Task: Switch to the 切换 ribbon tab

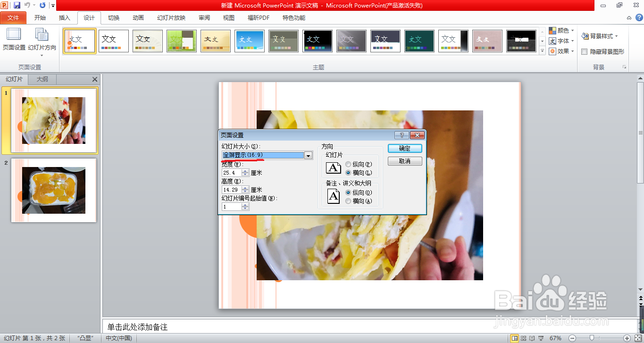Action: (114, 18)
